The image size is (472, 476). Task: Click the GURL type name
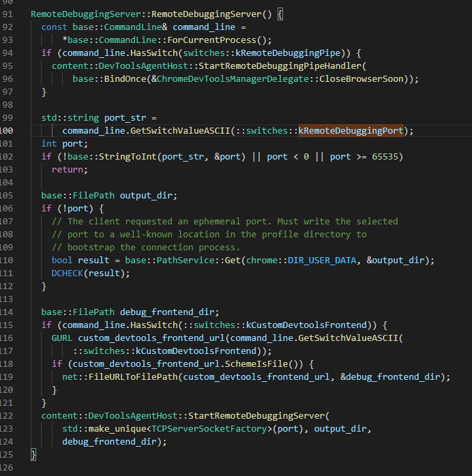62,338
